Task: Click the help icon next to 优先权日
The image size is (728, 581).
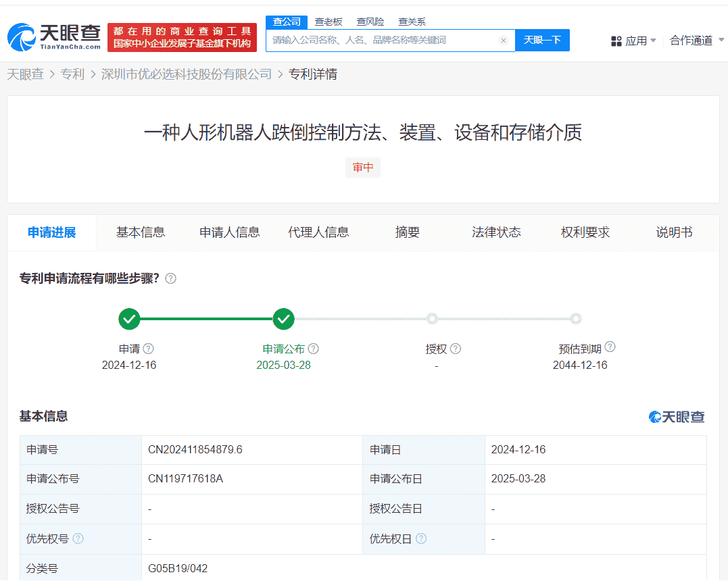Action: point(422,538)
